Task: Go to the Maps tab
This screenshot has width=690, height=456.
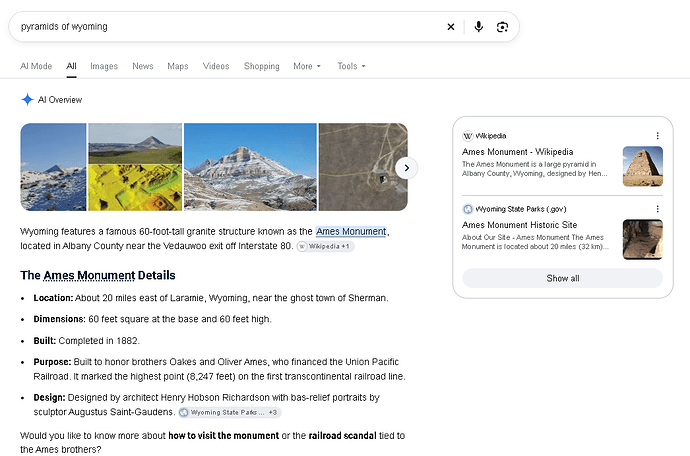Action: [x=178, y=66]
